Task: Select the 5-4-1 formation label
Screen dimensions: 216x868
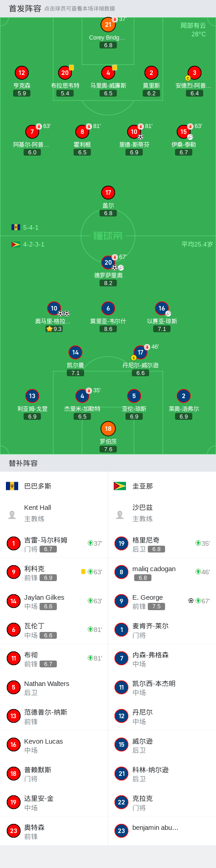Action: coord(31,227)
